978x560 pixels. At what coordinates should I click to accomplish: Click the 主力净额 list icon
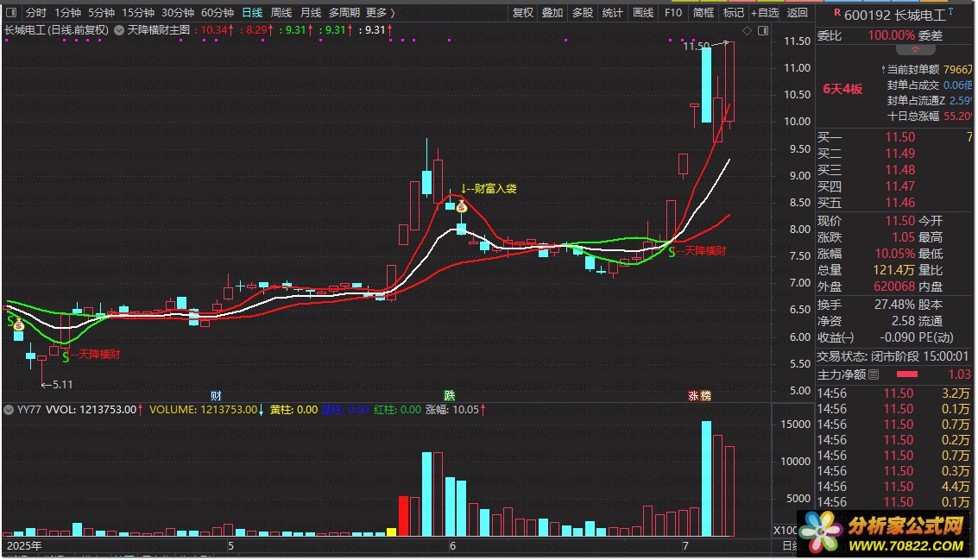[x=874, y=374]
